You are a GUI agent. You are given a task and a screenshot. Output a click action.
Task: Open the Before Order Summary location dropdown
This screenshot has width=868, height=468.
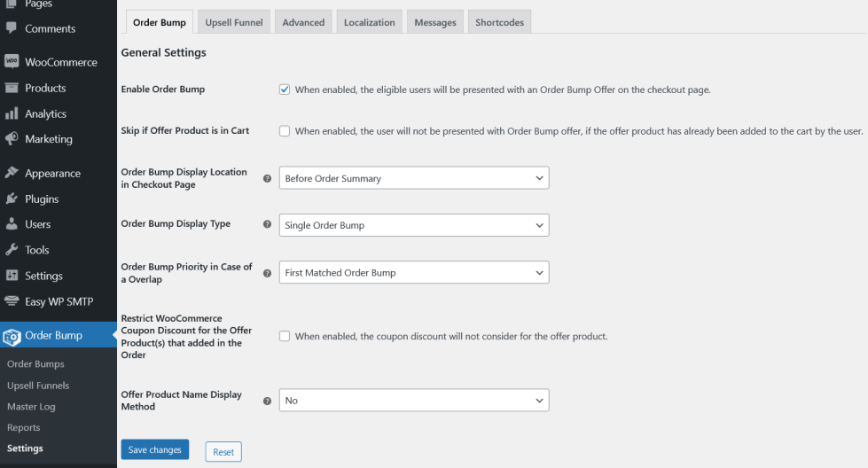click(414, 178)
